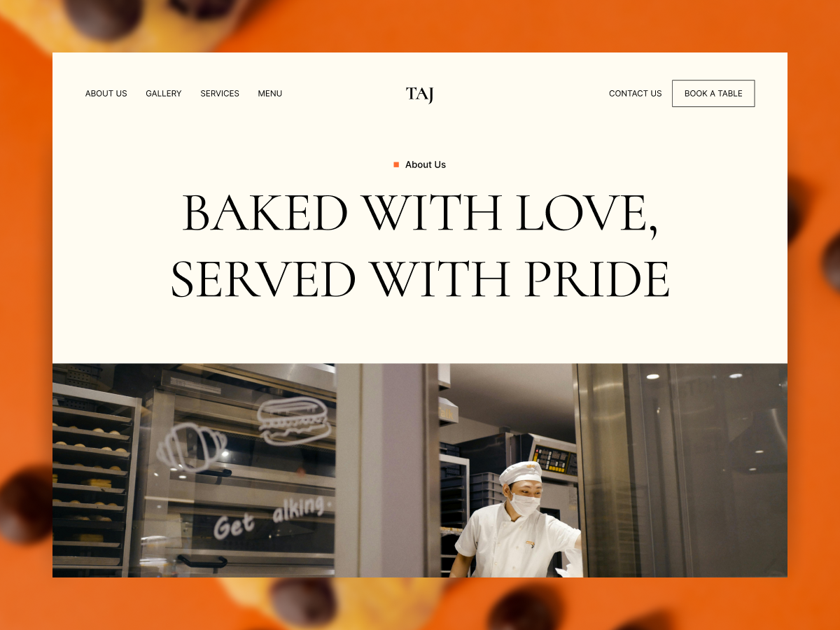Click the TAJ logo in the header
This screenshot has height=630, width=840.
tap(420, 94)
